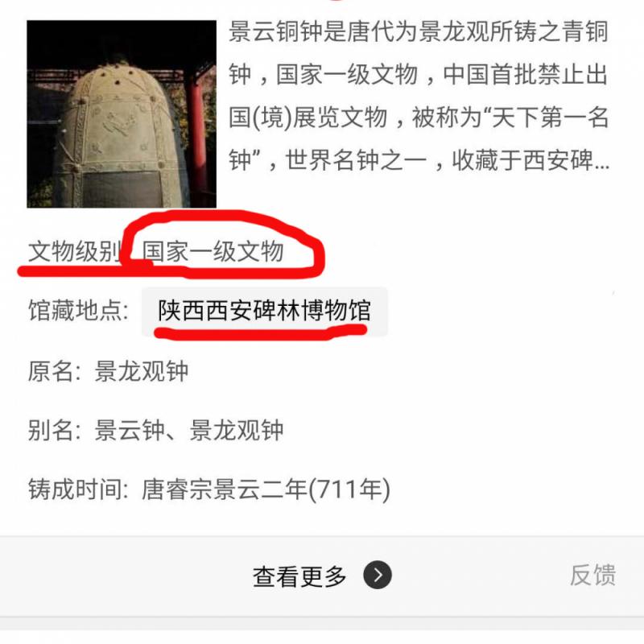Select the 别名: 景云钟、景龙观钟 row
Viewport: 644px width, 644px height.
tap(155, 430)
